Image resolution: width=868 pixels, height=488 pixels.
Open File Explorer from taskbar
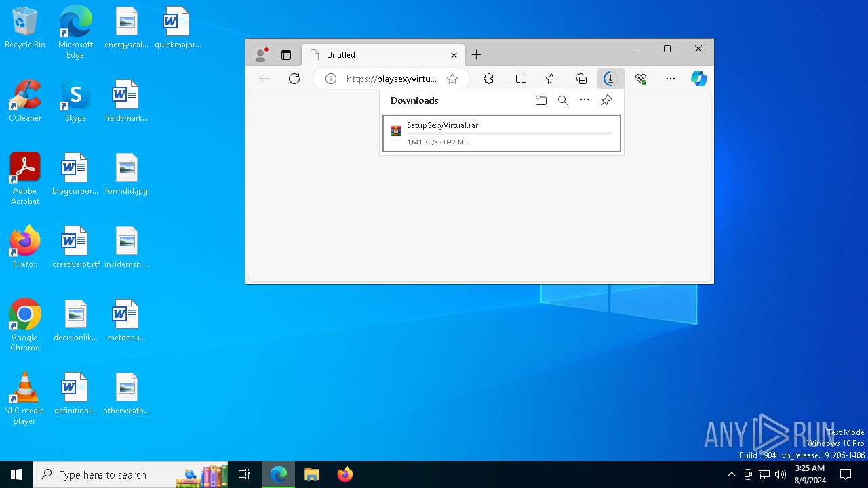(312, 474)
